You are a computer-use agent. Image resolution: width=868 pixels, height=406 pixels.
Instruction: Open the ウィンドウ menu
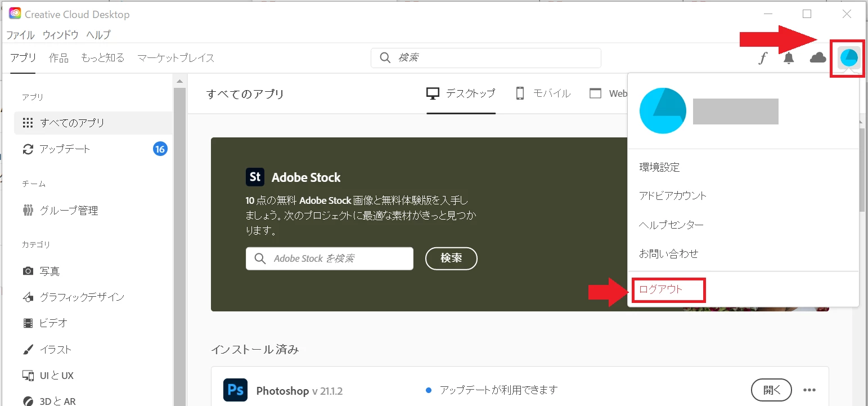click(61, 35)
